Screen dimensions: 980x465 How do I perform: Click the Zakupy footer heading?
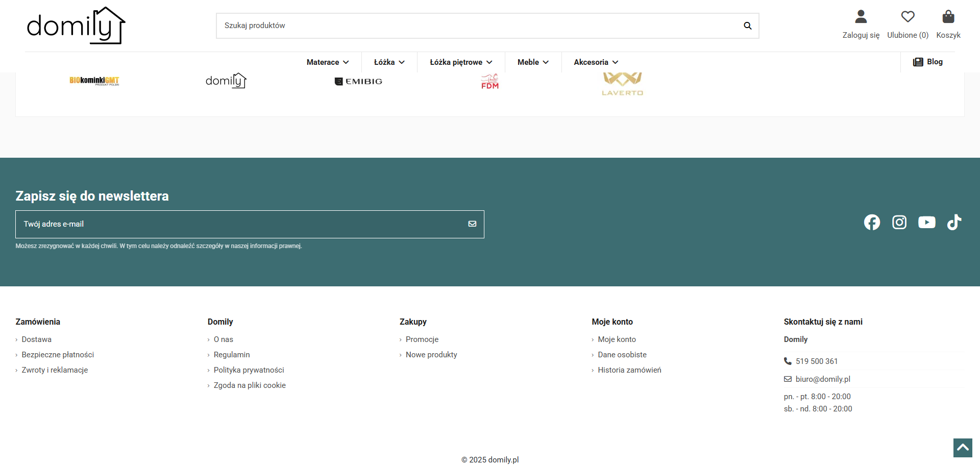click(x=413, y=322)
